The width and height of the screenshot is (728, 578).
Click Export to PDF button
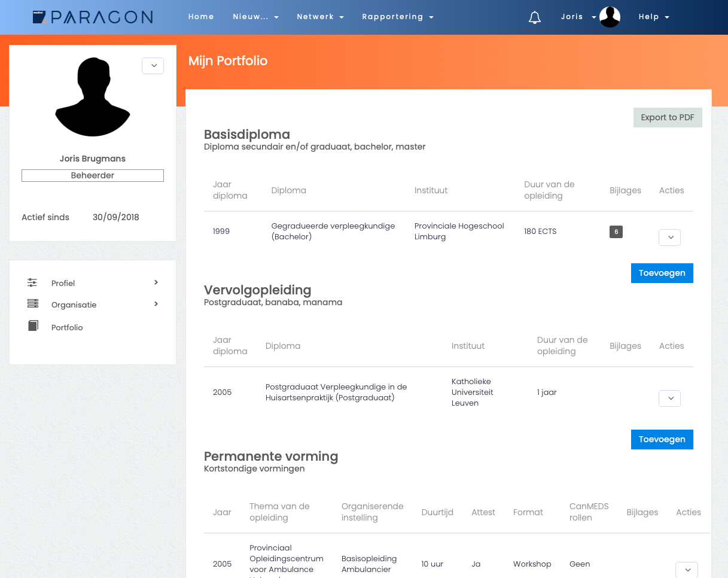click(667, 117)
